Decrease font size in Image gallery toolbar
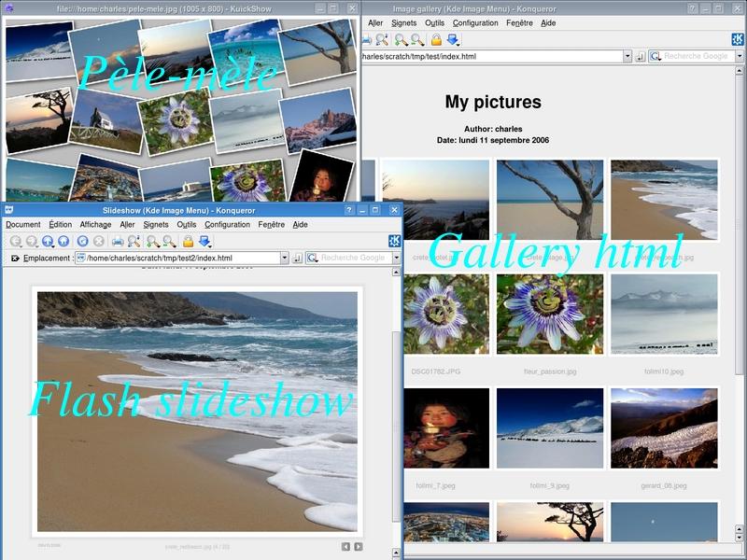747x560 pixels. click(x=417, y=40)
